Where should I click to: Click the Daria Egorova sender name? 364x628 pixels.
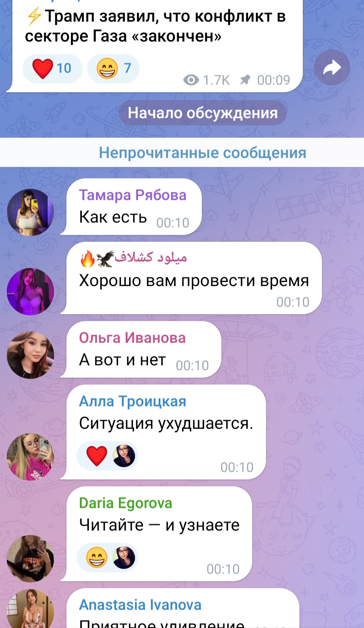[x=125, y=503]
